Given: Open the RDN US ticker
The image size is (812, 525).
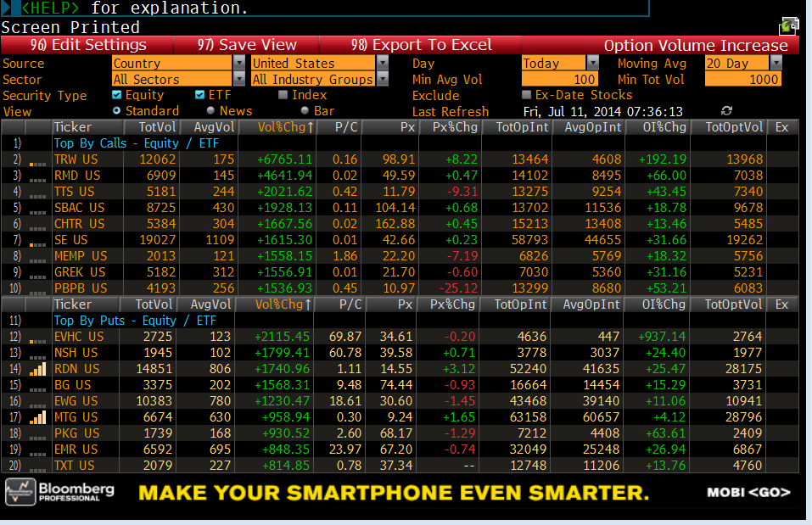Looking at the screenshot, I should 76,369.
